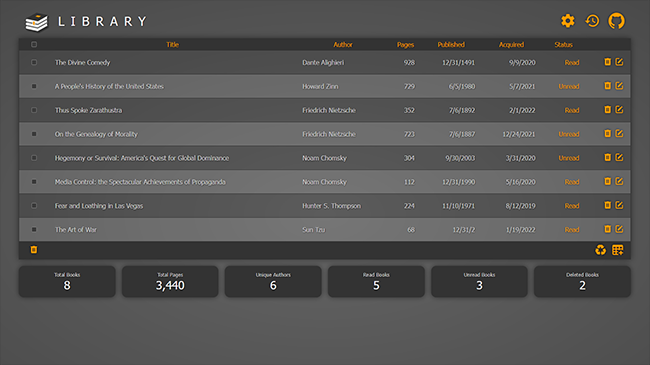Toggle Read status of Thus Spoke Zarathustra

572,110
